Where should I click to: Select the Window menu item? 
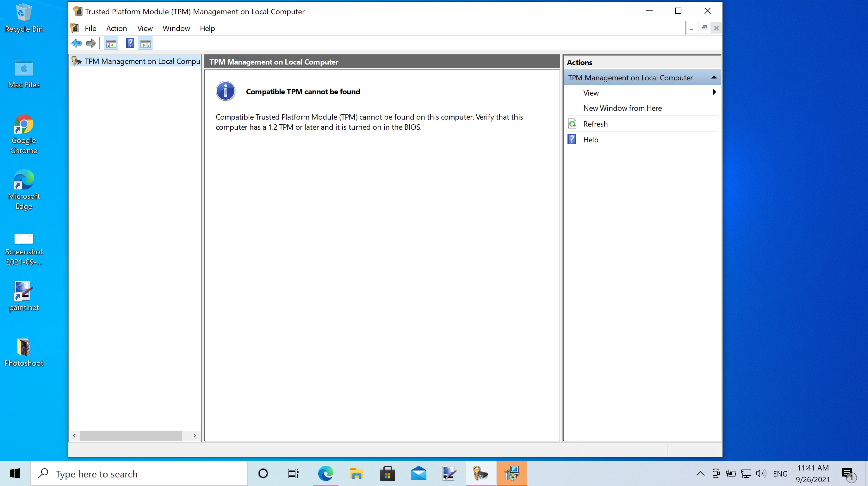point(176,28)
